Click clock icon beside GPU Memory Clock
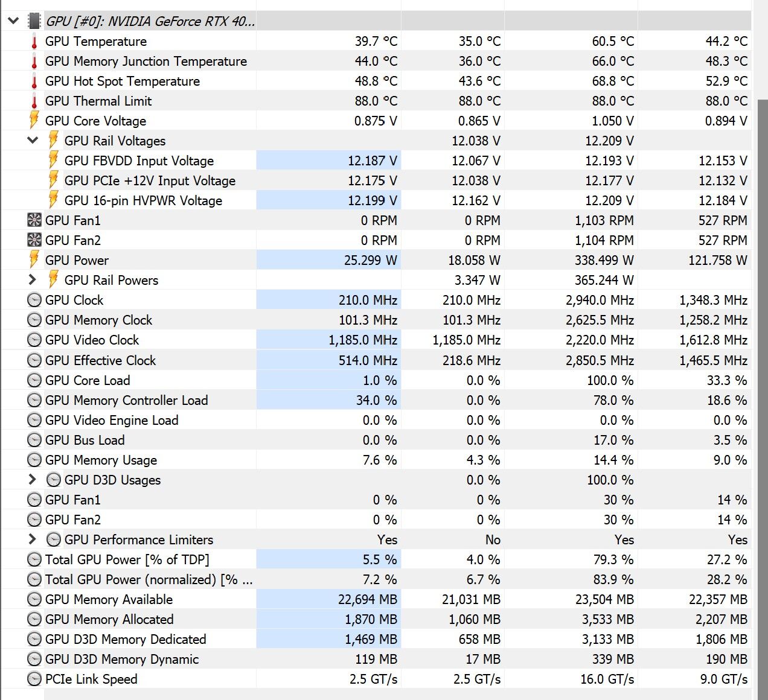Viewport: 768px width, 700px height. (x=34, y=320)
